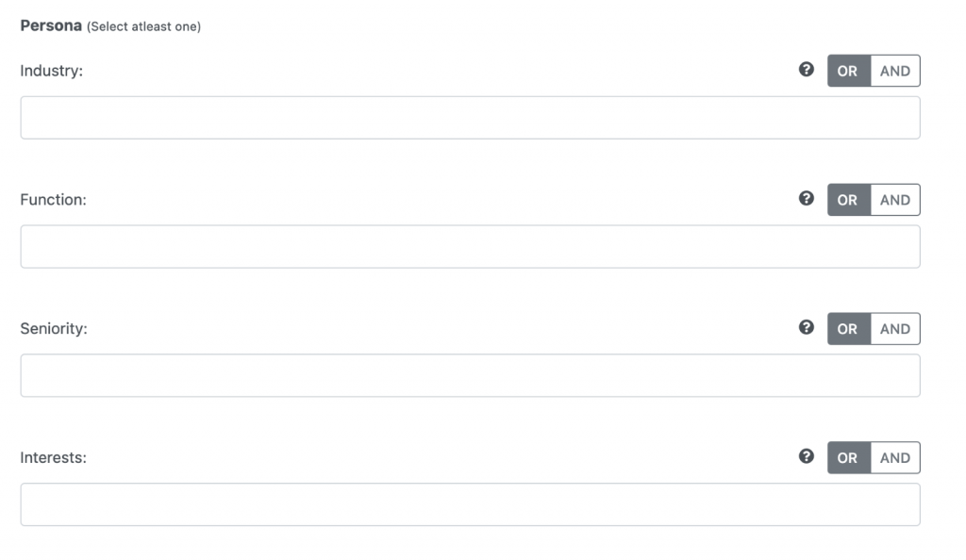Open the Function selection field
The image size is (966, 560).
(470, 246)
